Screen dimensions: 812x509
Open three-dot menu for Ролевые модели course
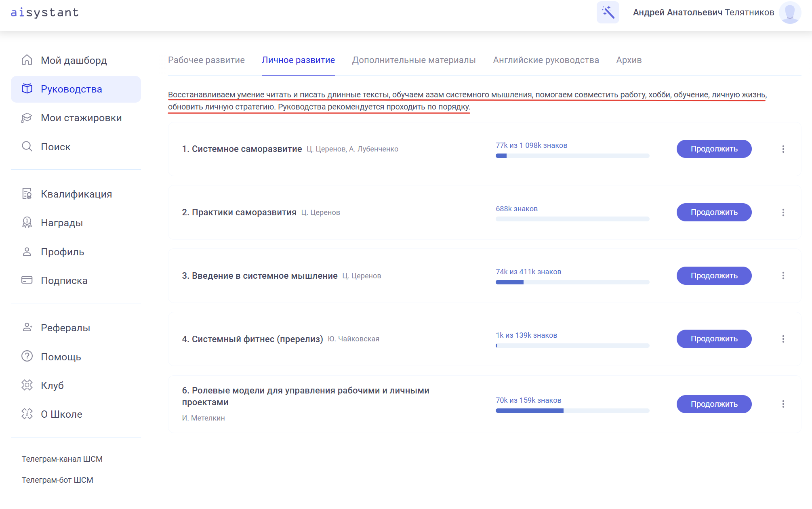783,404
